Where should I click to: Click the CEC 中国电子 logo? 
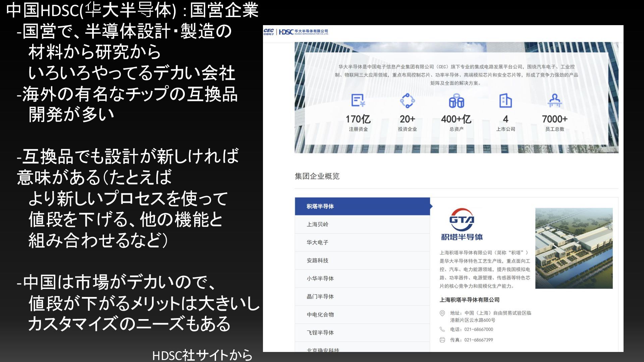coord(269,32)
